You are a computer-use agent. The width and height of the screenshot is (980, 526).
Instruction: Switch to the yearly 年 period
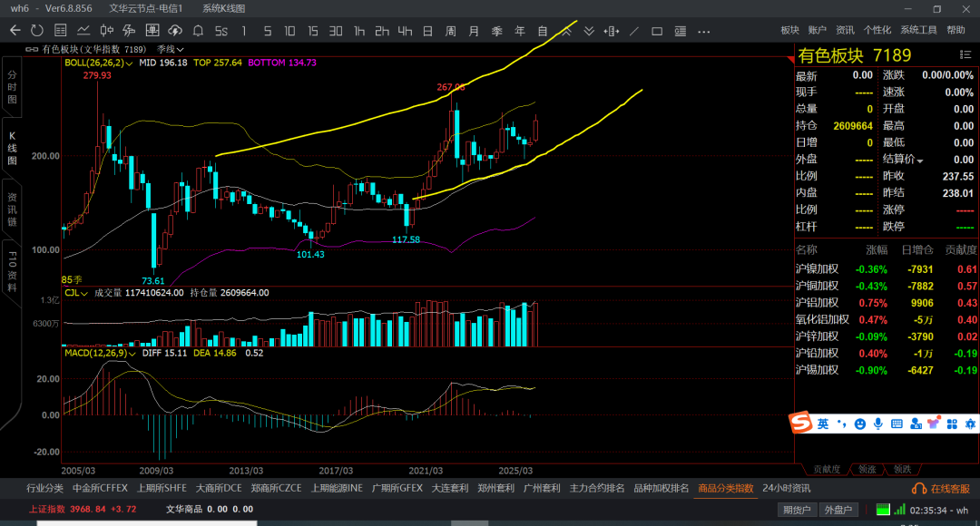(x=519, y=31)
